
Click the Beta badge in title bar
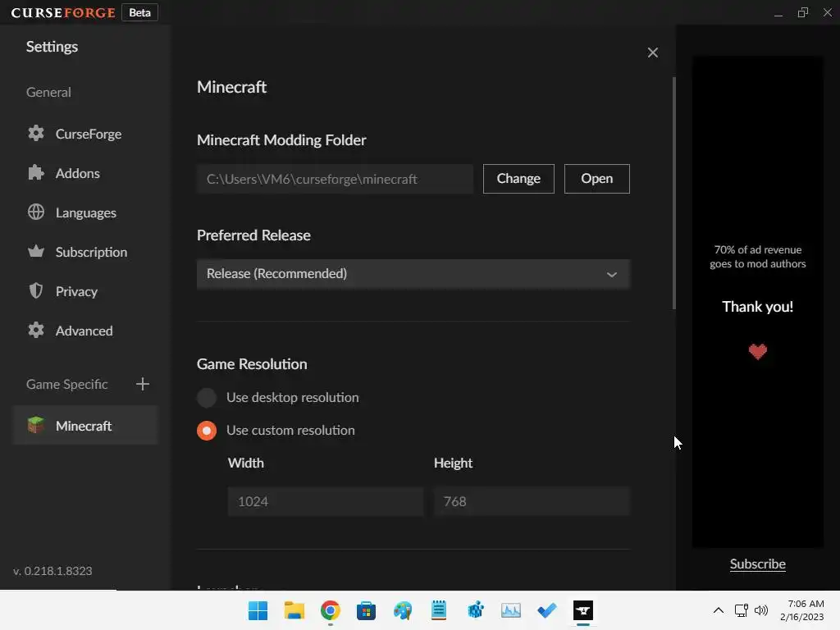click(139, 12)
